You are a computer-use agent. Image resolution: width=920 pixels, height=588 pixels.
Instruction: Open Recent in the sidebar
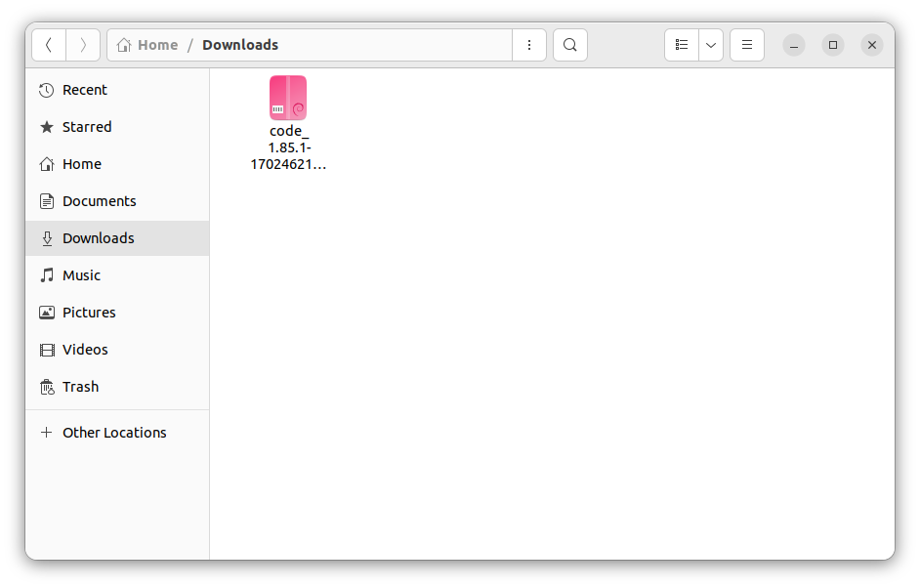[117, 90]
